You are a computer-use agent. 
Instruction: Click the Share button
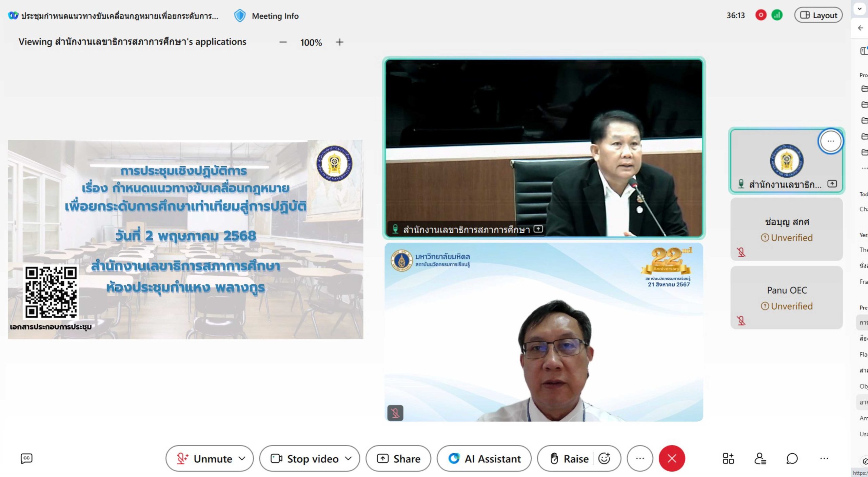(x=398, y=458)
